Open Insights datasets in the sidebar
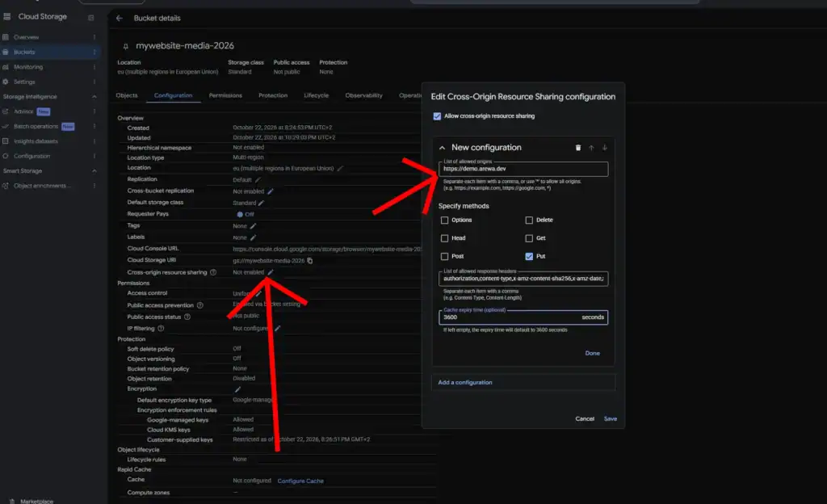The height and width of the screenshot is (504, 827). (x=36, y=141)
